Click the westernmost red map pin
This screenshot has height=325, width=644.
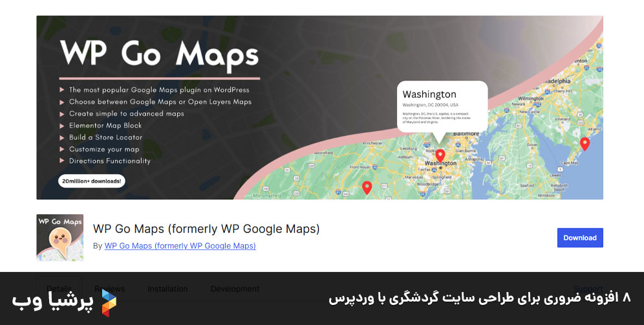click(367, 186)
